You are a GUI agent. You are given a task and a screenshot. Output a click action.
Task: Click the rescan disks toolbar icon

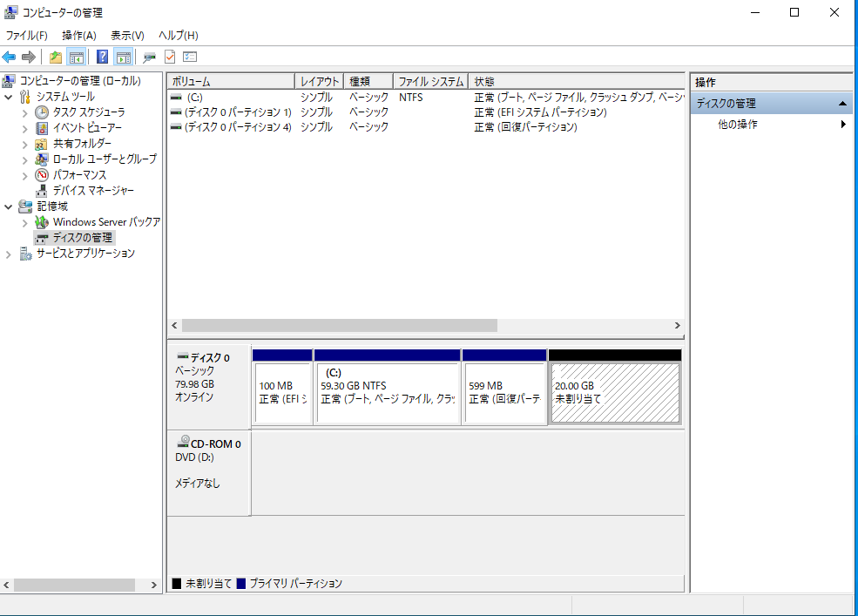click(149, 58)
